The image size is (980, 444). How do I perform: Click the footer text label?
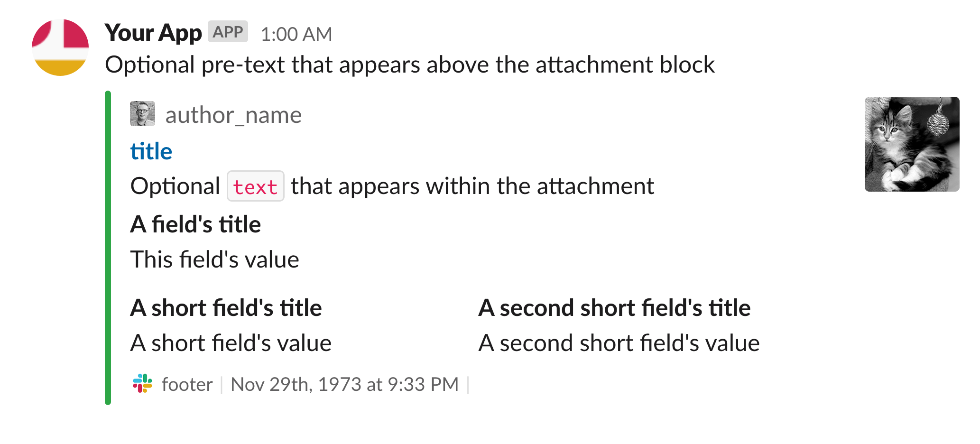[187, 384]
